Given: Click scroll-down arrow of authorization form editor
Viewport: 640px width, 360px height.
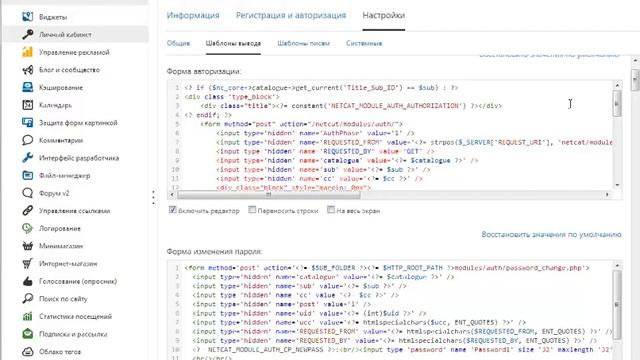Looking at the screenshot, I should (x=617, y=185).
